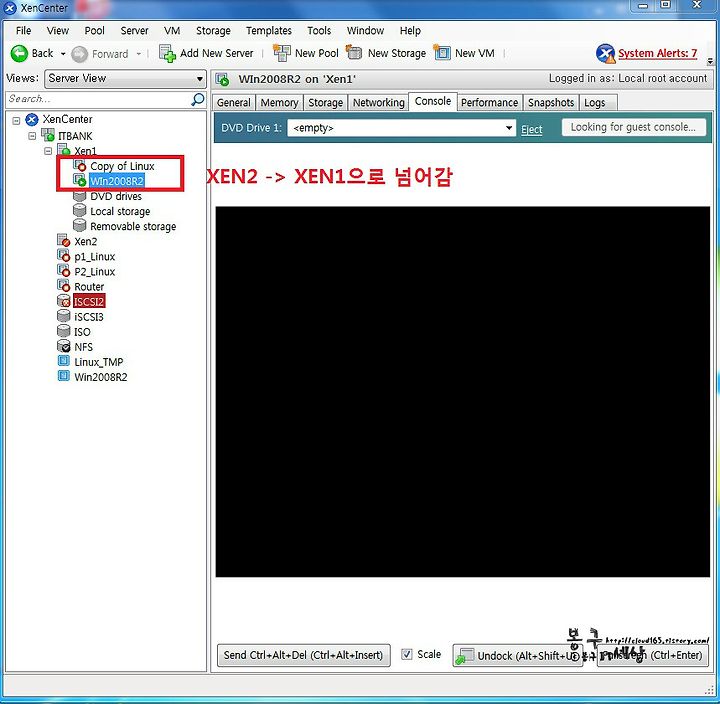Click inside the black VM console

463,392
